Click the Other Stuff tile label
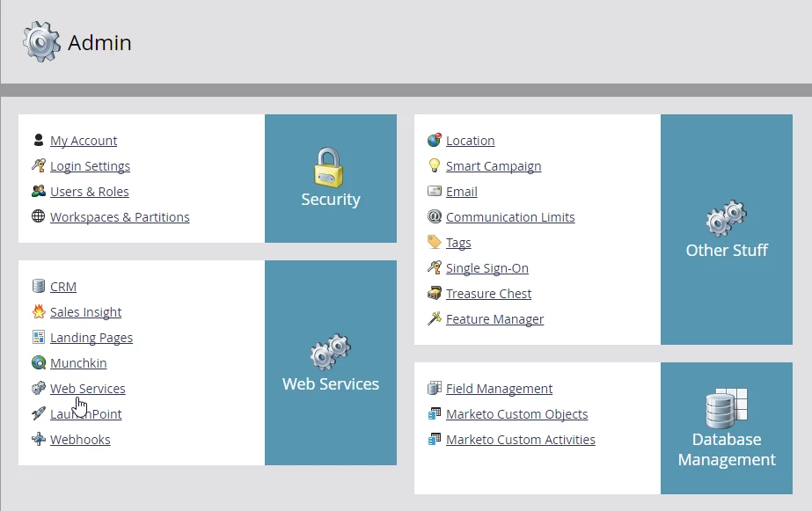The image size is (812, 511). click(x=727, y=250)
